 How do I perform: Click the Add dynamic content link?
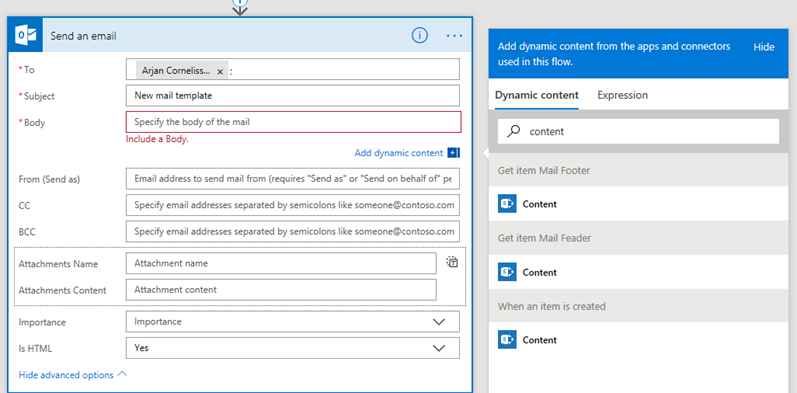[398, 153]
